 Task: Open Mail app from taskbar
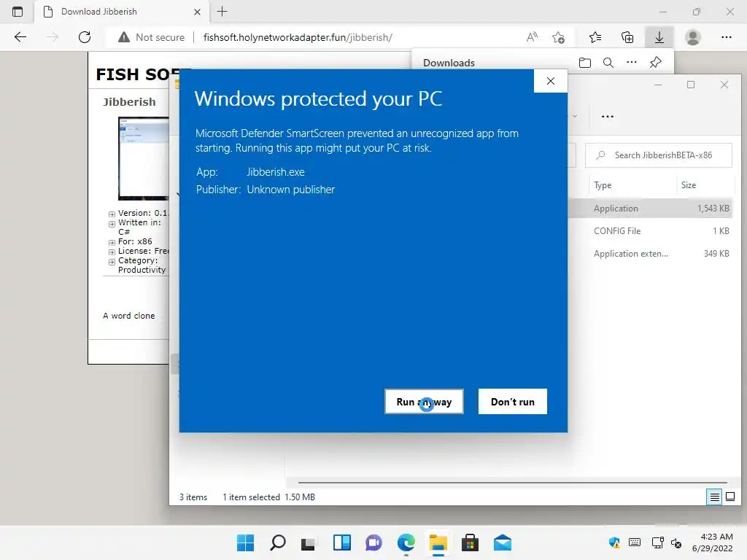(x=502, y=542)
